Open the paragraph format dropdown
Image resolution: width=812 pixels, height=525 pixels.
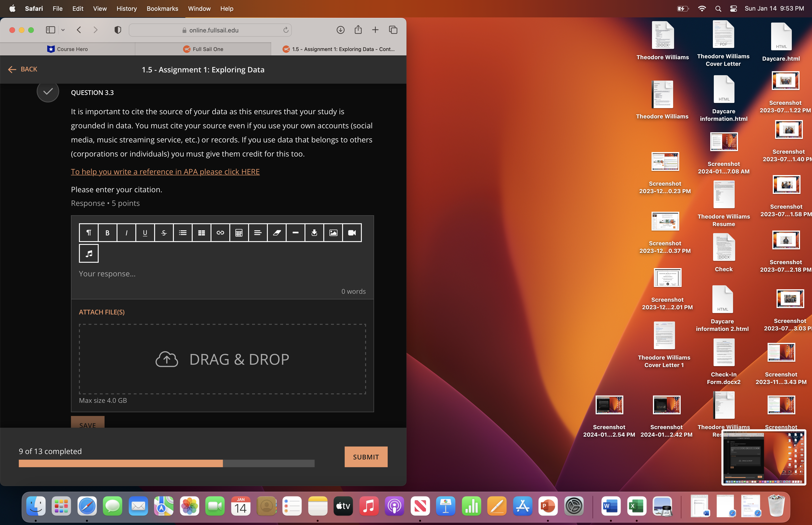[x=89, y=233]
